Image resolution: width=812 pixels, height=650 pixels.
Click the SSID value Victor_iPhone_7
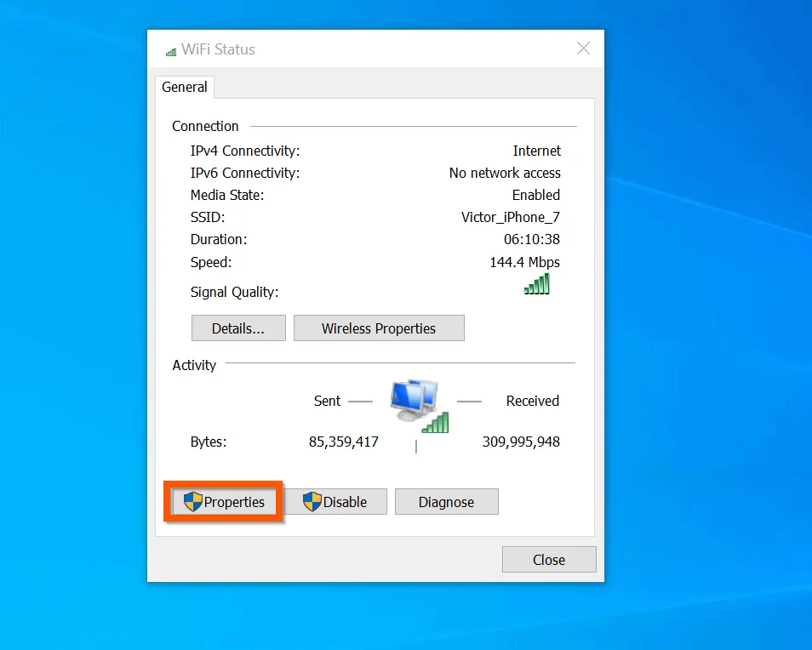[510, 217]
